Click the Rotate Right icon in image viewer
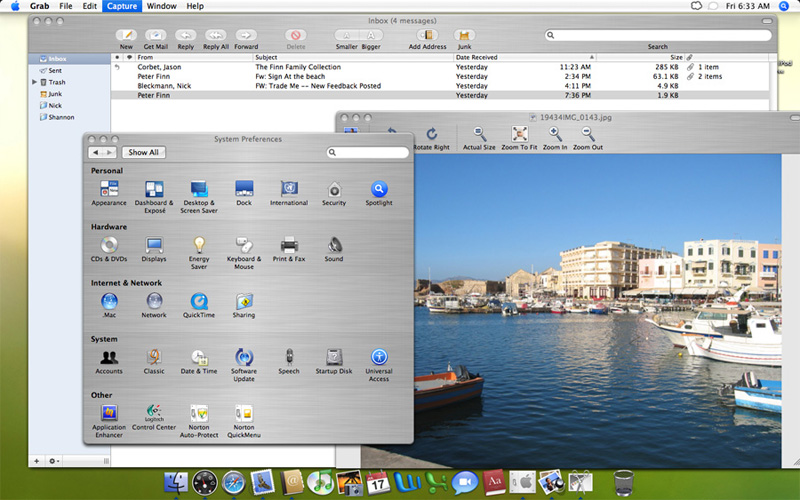 coord(431,134)
